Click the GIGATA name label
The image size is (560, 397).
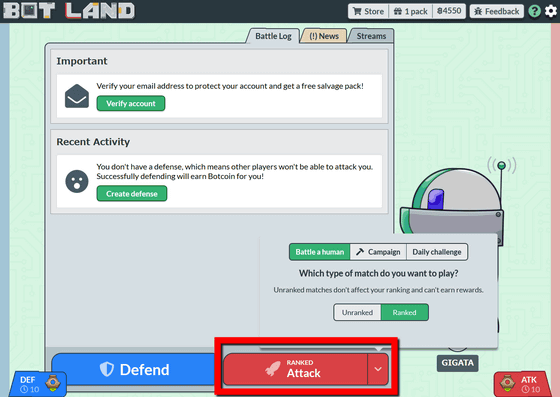(x=458, y=363)
